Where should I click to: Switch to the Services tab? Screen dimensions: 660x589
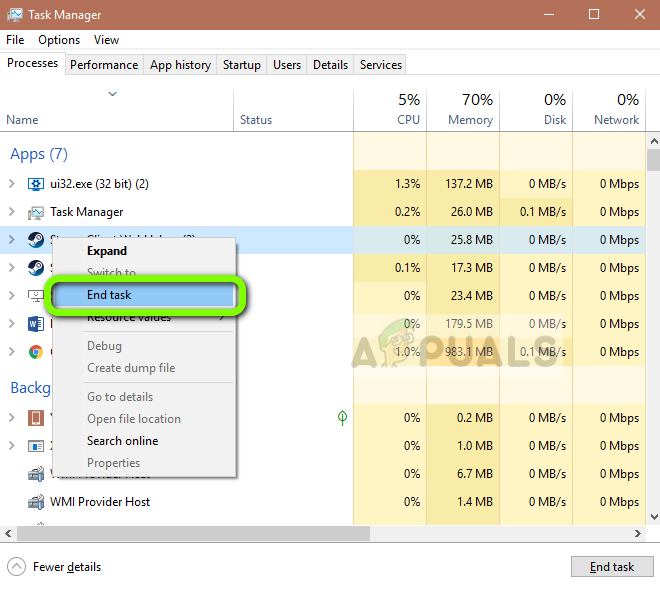(x=381, y=65)
